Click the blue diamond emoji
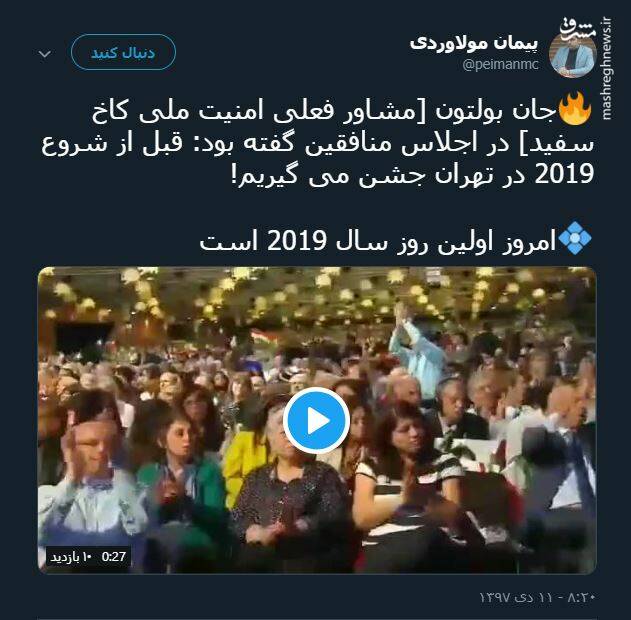 click(575, 238)
